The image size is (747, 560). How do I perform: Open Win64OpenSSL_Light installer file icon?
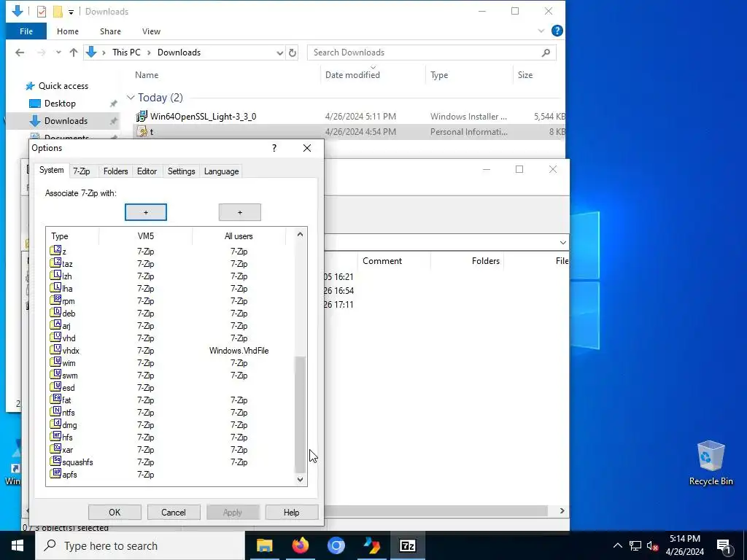(x=142, y=116)
